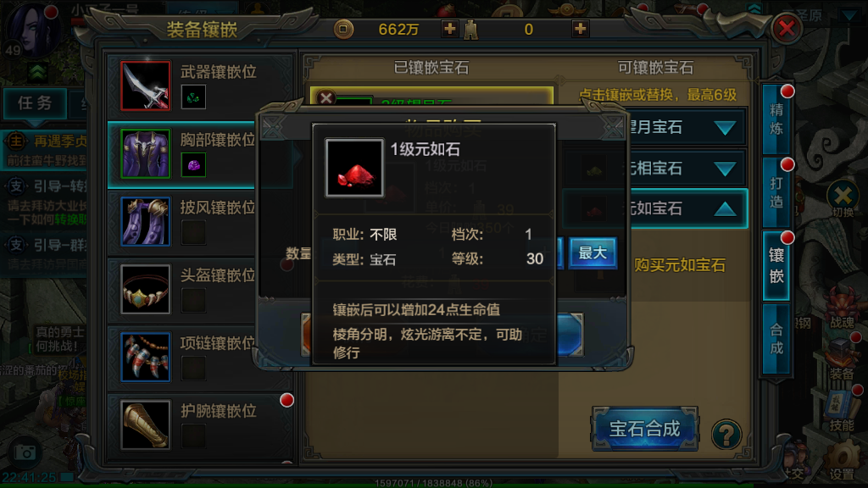Select the golden bracer equipment icon
This screenshot has height=488, width=868.
pos(145,424)
